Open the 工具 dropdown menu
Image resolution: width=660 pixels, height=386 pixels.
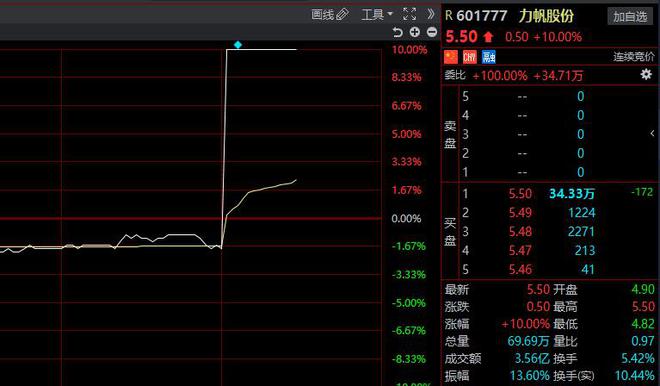click(x=377, y=15)
